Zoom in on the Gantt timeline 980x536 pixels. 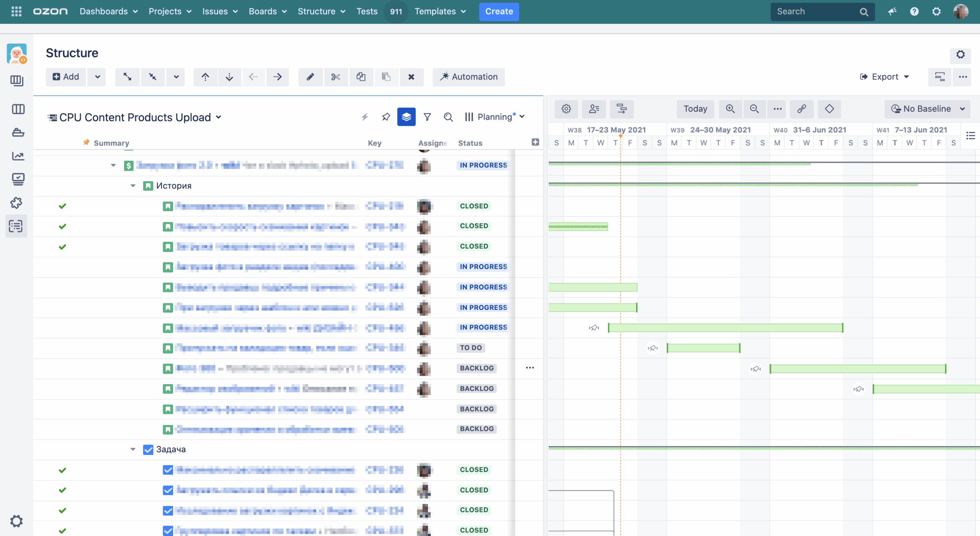pyautogui.click(x=729, y=109)
